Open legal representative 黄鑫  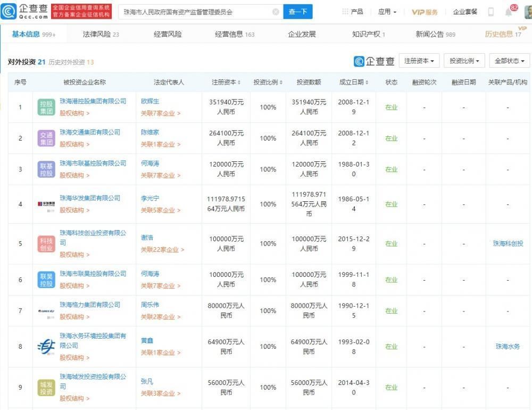(x=147, y=341)
